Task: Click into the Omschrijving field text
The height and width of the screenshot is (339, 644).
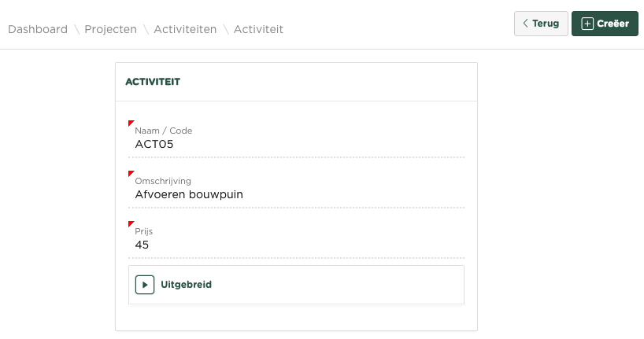Action: tap(299, 194)
